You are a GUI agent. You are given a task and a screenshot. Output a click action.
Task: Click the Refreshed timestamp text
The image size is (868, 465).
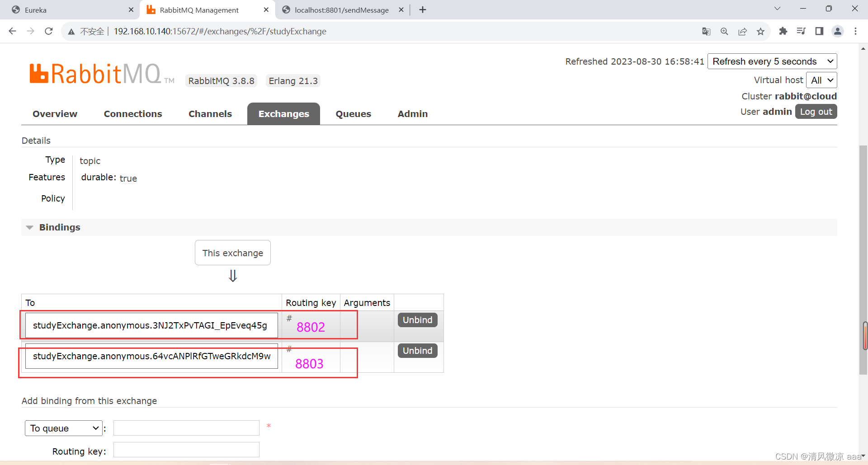pyautogui.click(x=635, y=61)
